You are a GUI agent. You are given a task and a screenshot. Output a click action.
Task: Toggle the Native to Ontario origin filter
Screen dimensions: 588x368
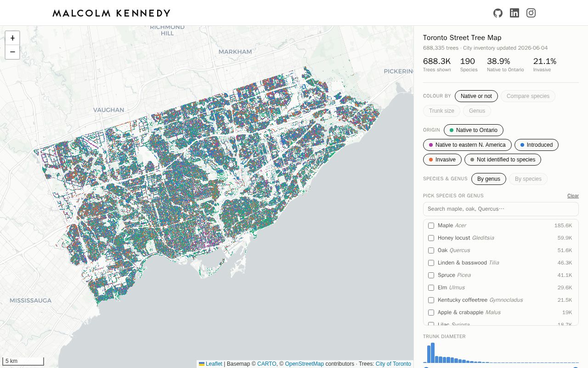(x=474, y=130)
